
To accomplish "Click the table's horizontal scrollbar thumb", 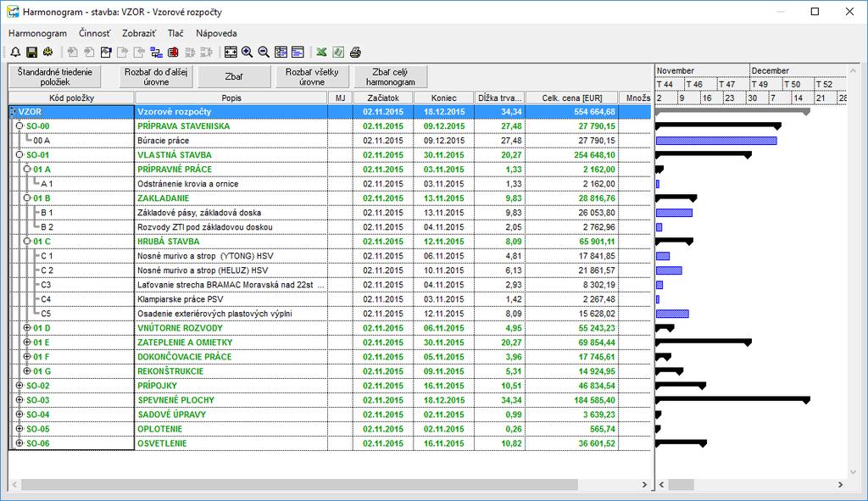I will [x=299, y=484].
